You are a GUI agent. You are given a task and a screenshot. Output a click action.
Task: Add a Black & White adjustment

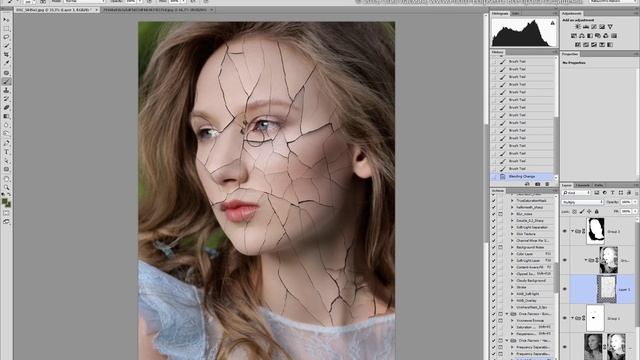point(590,36)
